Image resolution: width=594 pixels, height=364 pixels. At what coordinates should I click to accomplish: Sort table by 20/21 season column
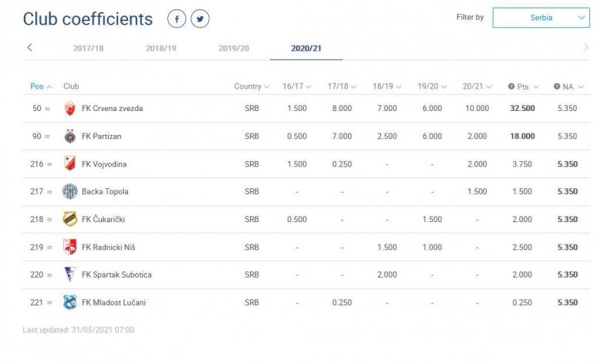(x=476, y=86)
